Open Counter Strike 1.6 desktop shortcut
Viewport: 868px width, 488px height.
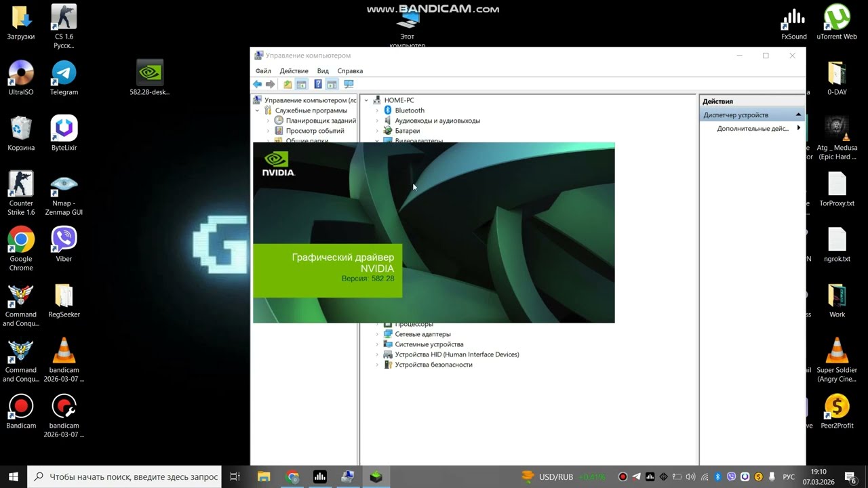click(21, 193)
